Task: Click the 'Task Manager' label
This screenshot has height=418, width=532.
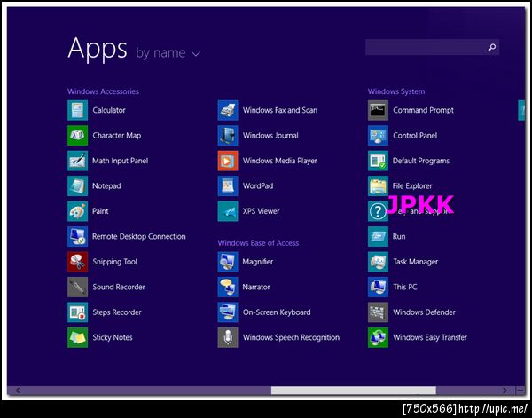Action: coord(415,262)
